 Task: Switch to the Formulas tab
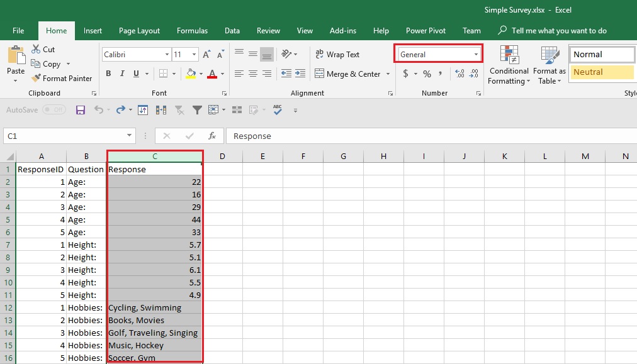[192, 30]
